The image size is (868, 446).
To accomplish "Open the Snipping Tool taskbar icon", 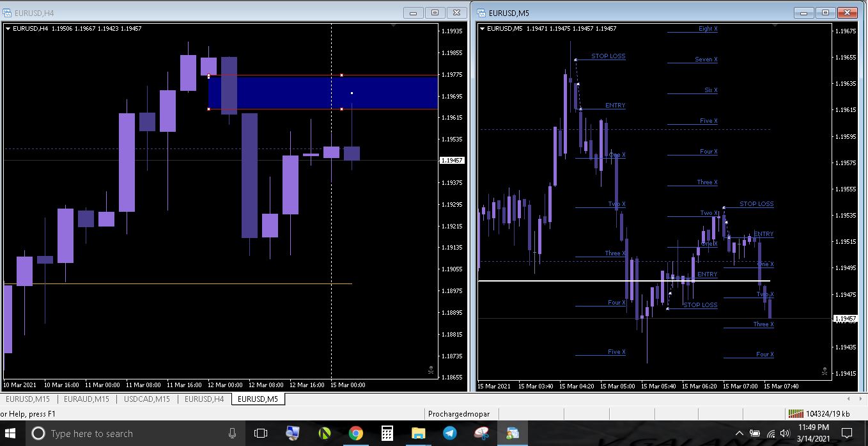I will (481, 433).
